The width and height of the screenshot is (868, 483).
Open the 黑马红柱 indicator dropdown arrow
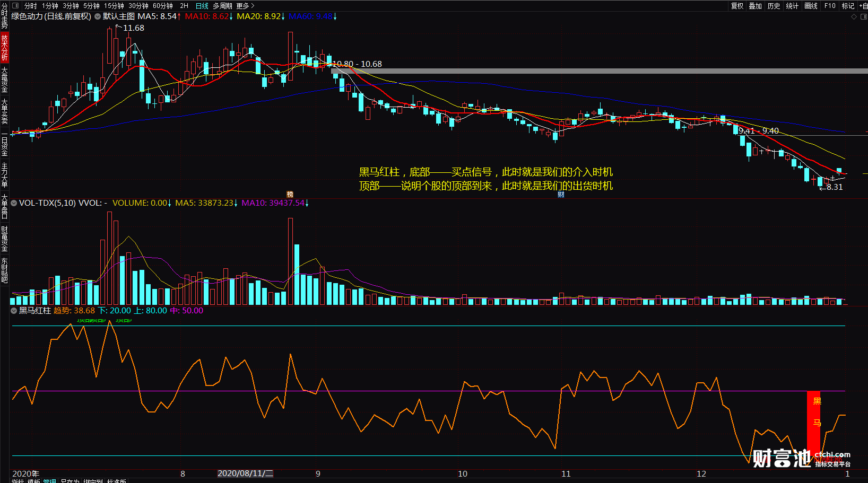point(14,311)
